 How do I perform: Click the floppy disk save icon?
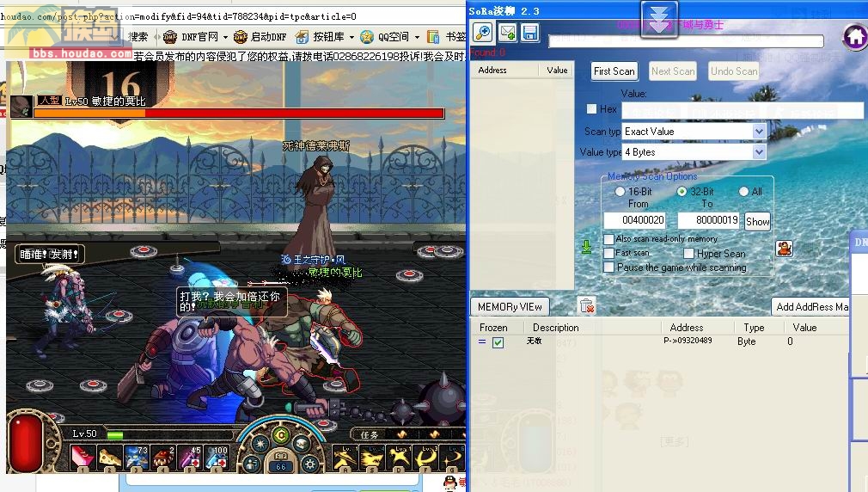[529, 33]
